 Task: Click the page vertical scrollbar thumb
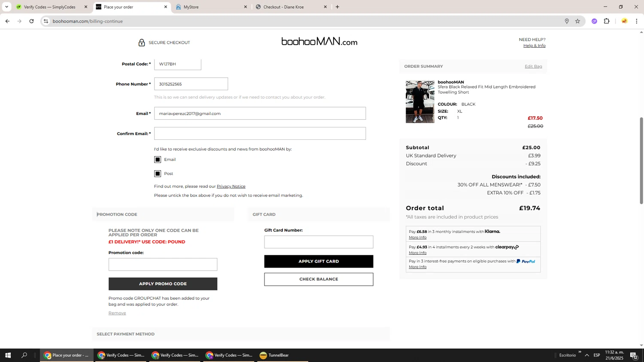(641, 160)
